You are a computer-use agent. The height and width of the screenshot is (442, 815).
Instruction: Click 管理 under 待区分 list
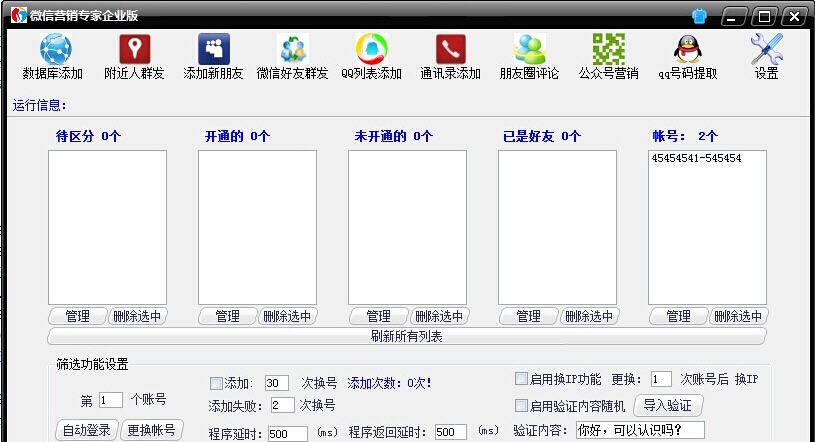click(77, 316)
